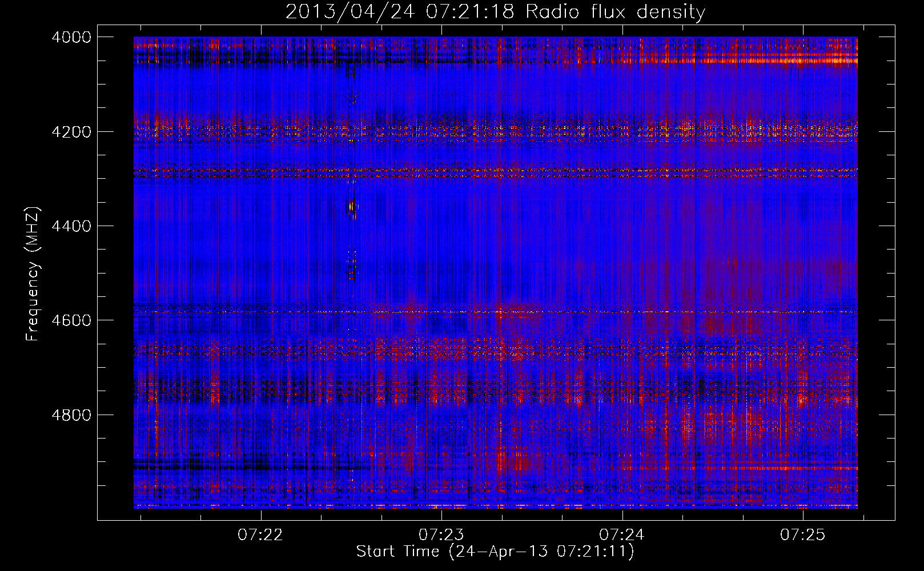Click the 4400 frequency tick label
This screenshot has height=571, width=924.
click(x=71, y=226)
